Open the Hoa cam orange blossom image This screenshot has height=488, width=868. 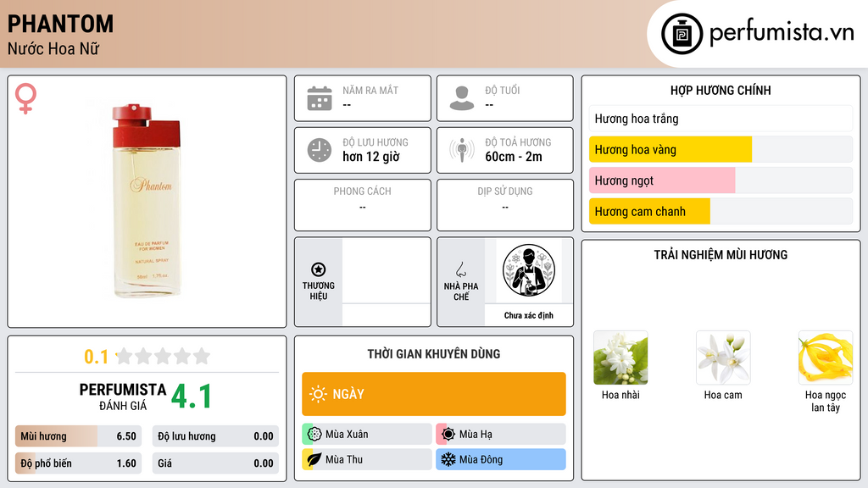723,358
